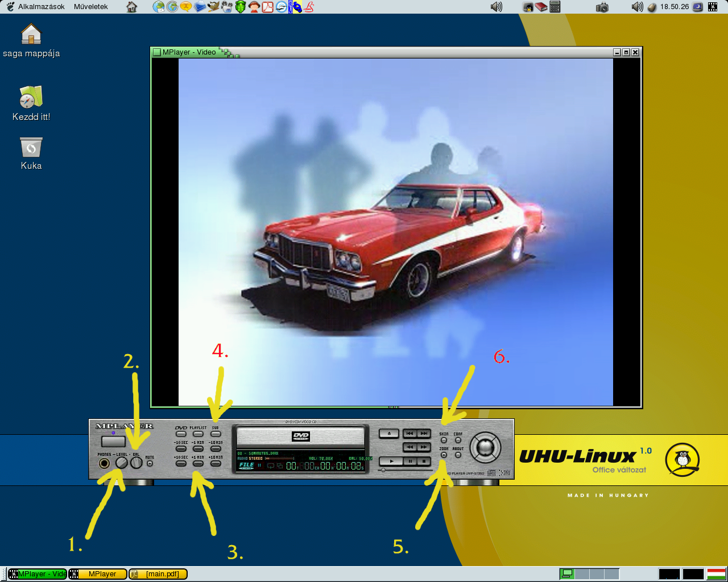The width and height of the screenshot is (728, 582).
Task: Open the Kezdd itt! desktop icon
Action: pos(31,103)
